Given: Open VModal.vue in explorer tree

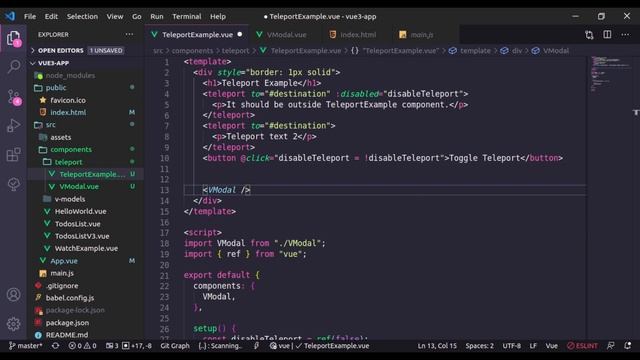Looking at the screenshot, I should coord(86,187).
